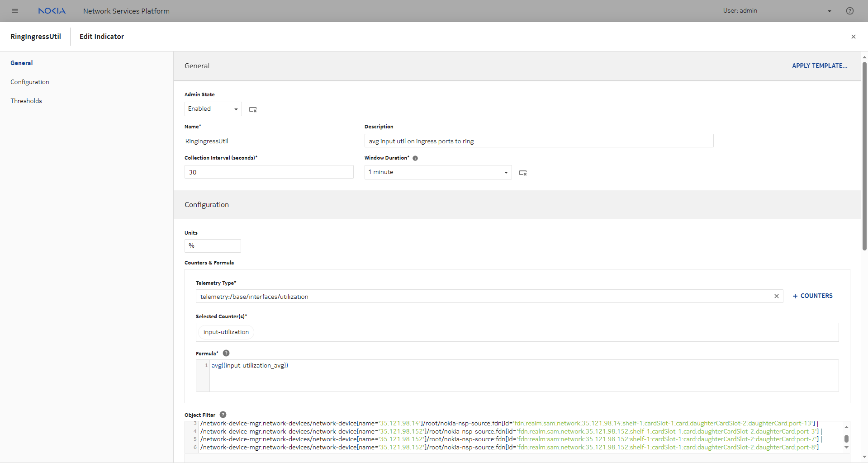868x467 pixels.
Task: Click the User: admin label
Action: pos(740,10)
